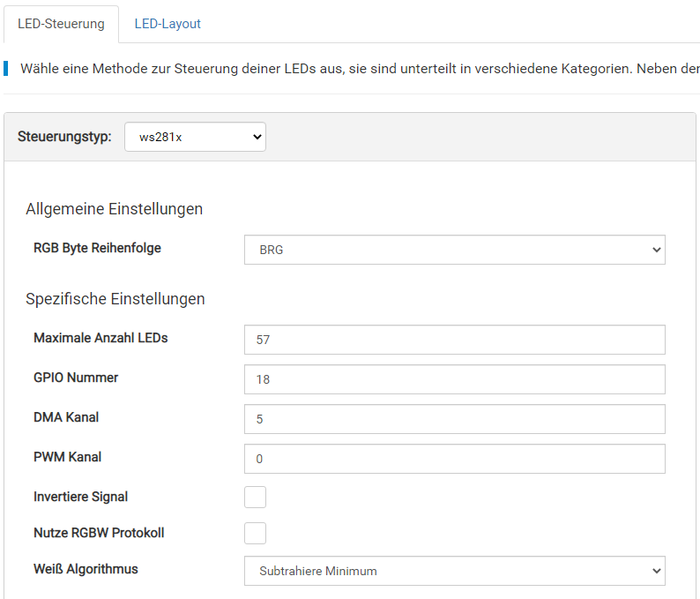Screen dimensions: 700x599
Task: Click the Maximale Anzahl LEDs label
Action: [x=101, y=338]
